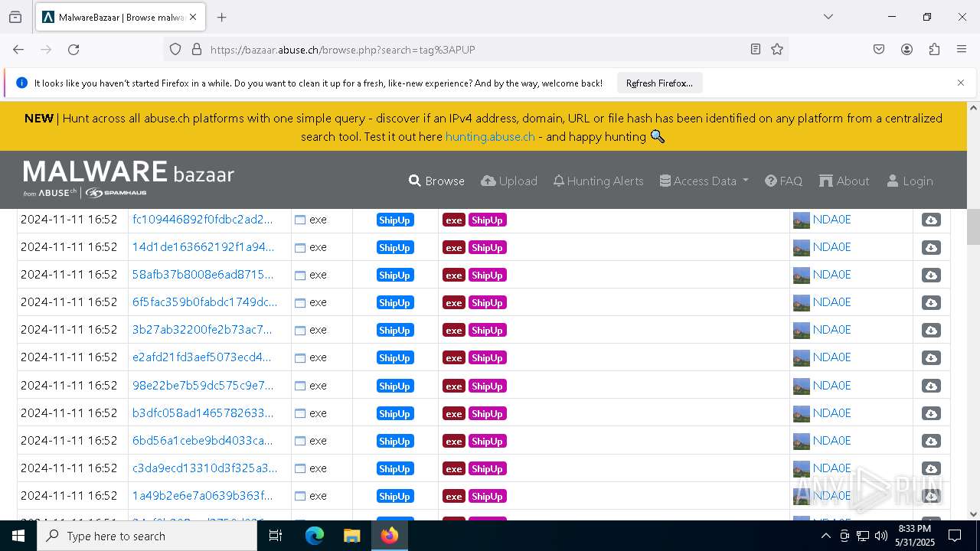The image size is (980, 551).
Task: Open hash link b3dfc058ad1465782633...
Action: point(202,413)
